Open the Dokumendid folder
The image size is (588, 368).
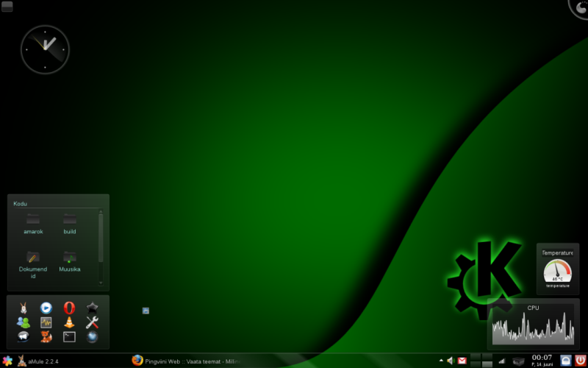pos(33,265)
